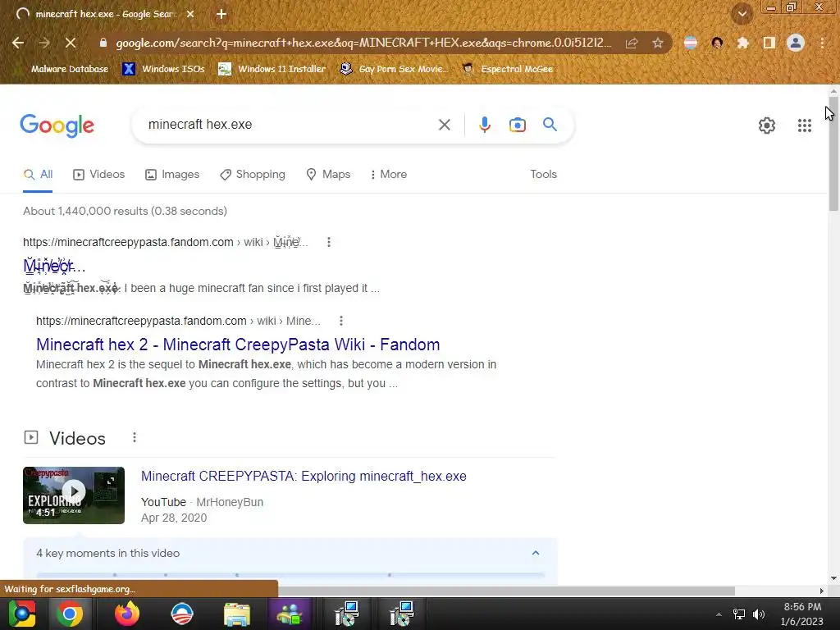Screen dimensions: 840x630
Task: Click the share page icon in address bar
Action: pyautogui.click(x=632, y=43)
